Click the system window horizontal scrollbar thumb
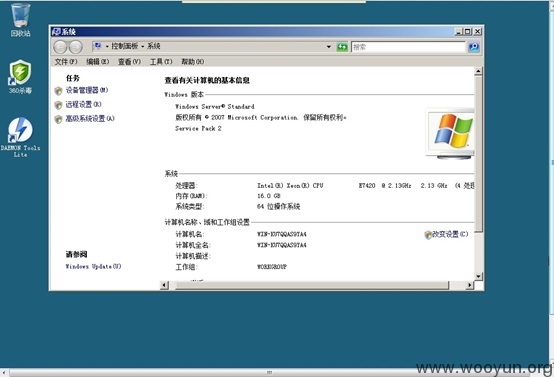554x377 pixels. tap(312, 285)
